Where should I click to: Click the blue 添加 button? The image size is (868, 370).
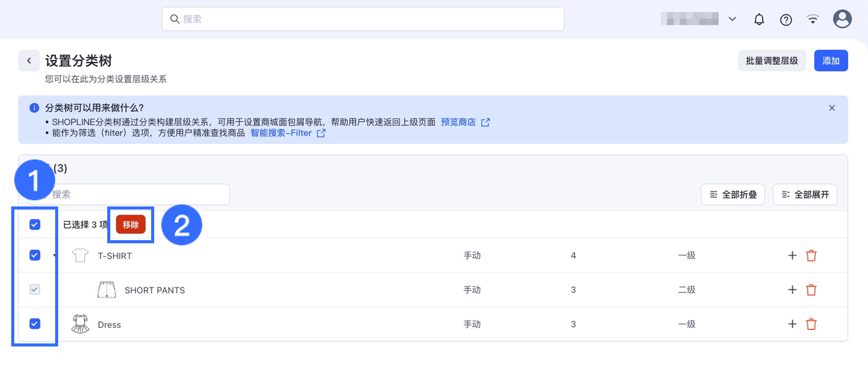click(831, 60)
